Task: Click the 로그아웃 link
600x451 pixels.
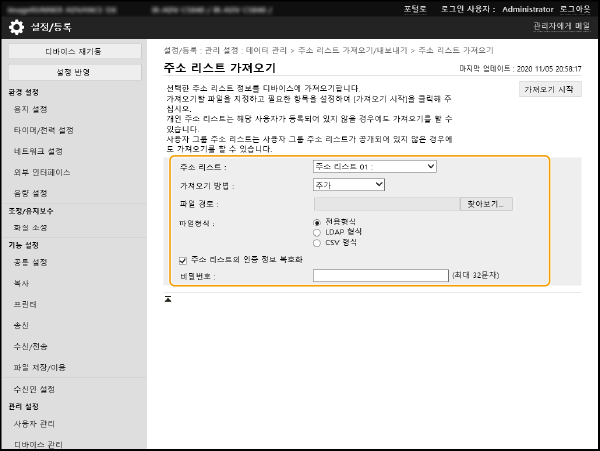Action: coord(575,7)
